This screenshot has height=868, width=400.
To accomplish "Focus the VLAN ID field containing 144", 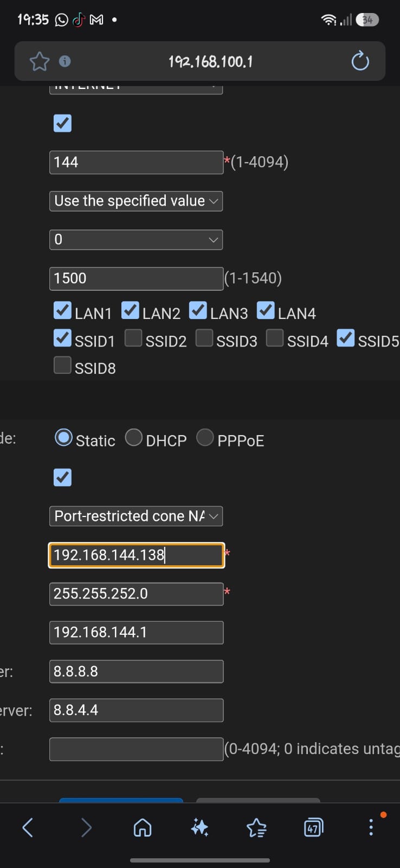I will [136, 162].
